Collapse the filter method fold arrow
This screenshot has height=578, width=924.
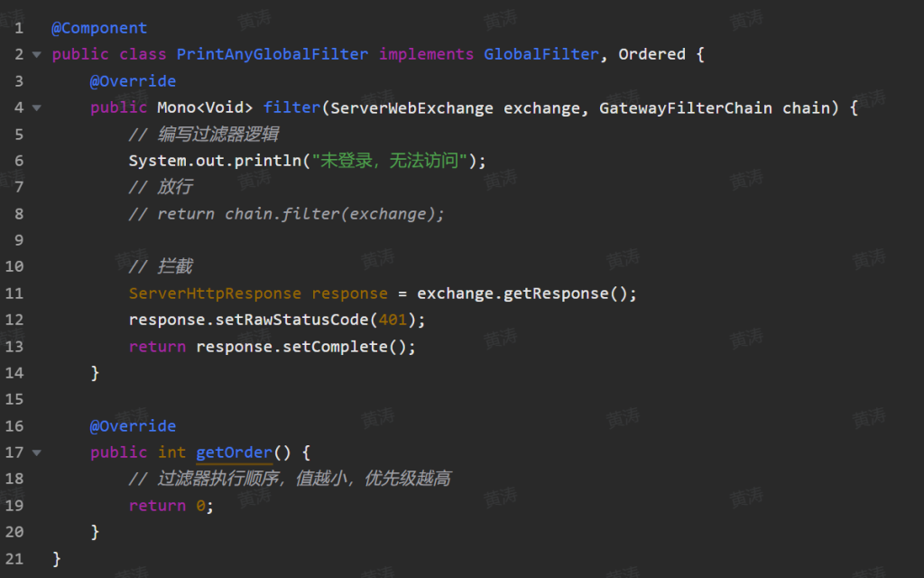pyautogui.click(x=36, y=108)
